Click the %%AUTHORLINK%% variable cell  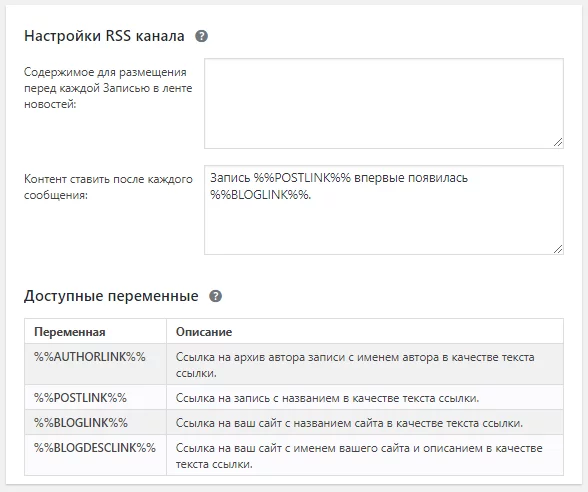click(96, 364)
